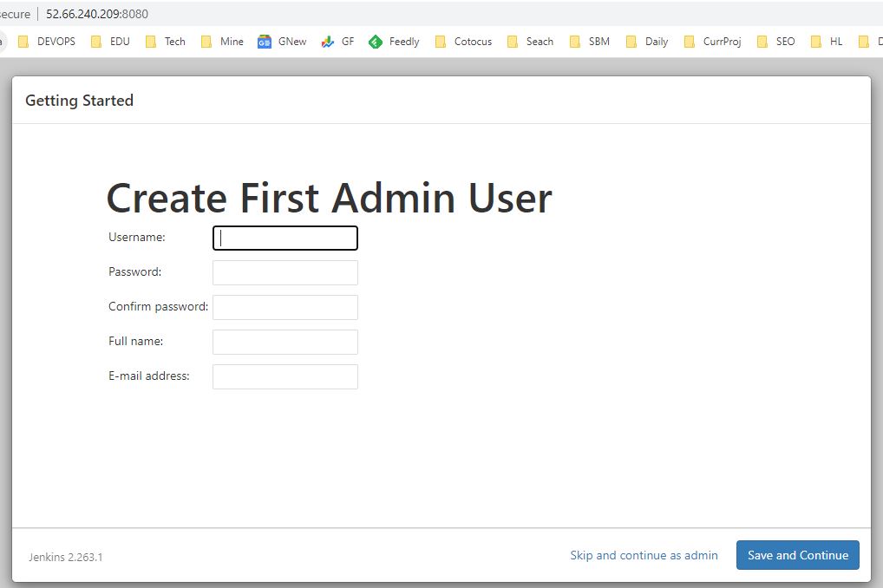Expand the Seach bookmark folder

tap(529, 42)
